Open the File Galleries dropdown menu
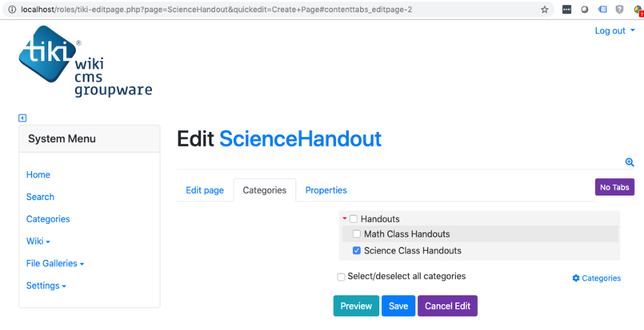Image resolution: width=644 pixels, height=330 pixels. [55, 264]
